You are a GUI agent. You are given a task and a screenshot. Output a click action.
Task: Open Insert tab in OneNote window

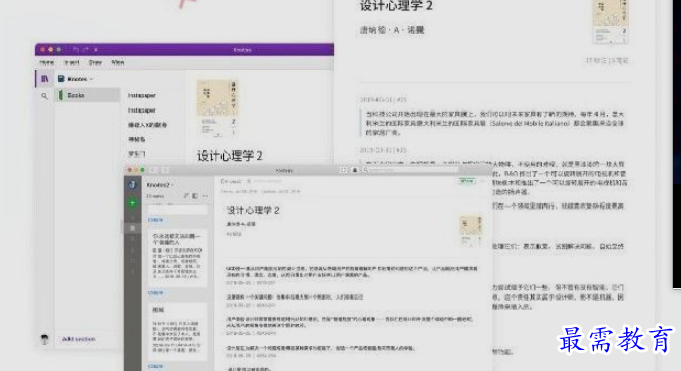tap(72, 63)
